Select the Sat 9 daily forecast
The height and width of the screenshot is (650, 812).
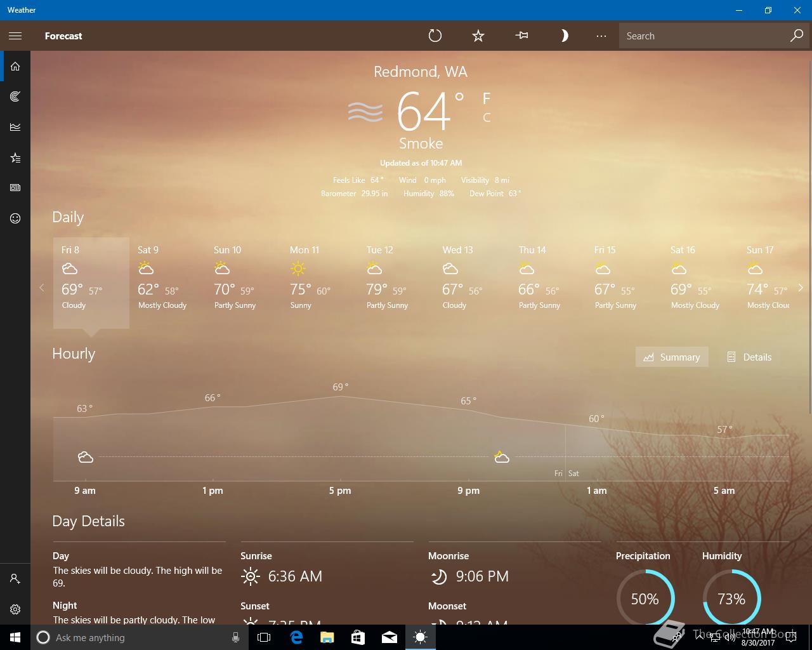[167, 282]
